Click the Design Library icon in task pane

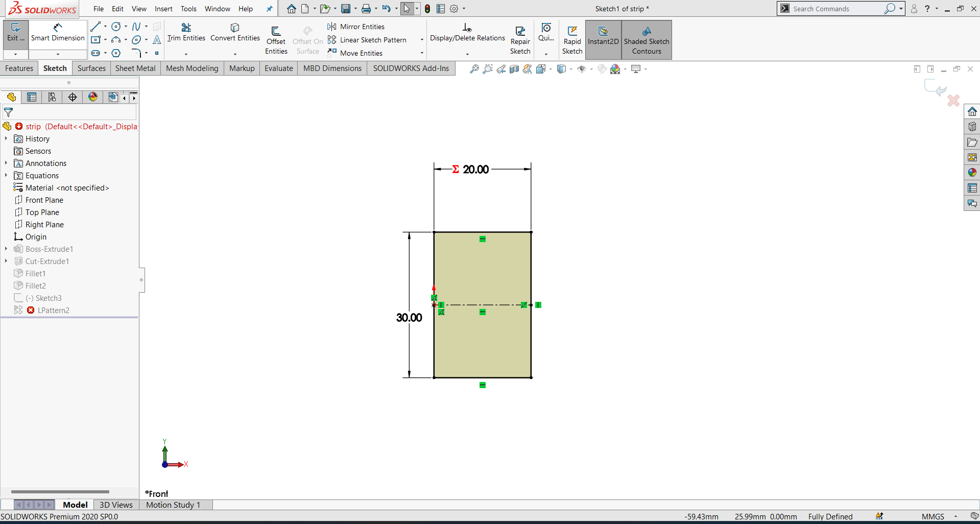tap(972, 127)
